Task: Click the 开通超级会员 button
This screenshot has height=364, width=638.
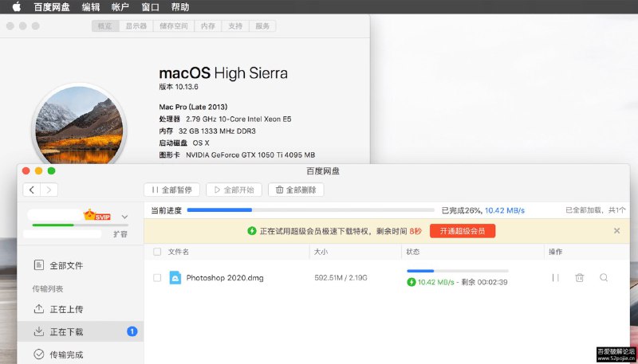Action: pyautogui.click(x=463, y=231)
